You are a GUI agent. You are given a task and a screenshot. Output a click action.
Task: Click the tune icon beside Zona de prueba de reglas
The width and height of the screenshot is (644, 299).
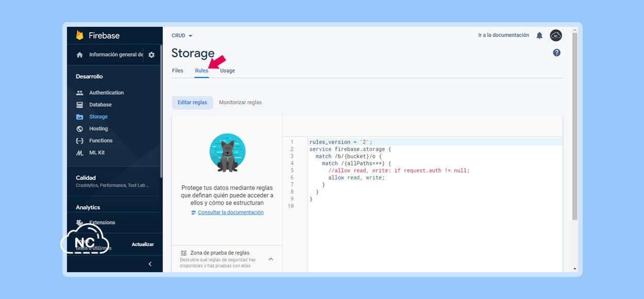(x=184, y=253)
